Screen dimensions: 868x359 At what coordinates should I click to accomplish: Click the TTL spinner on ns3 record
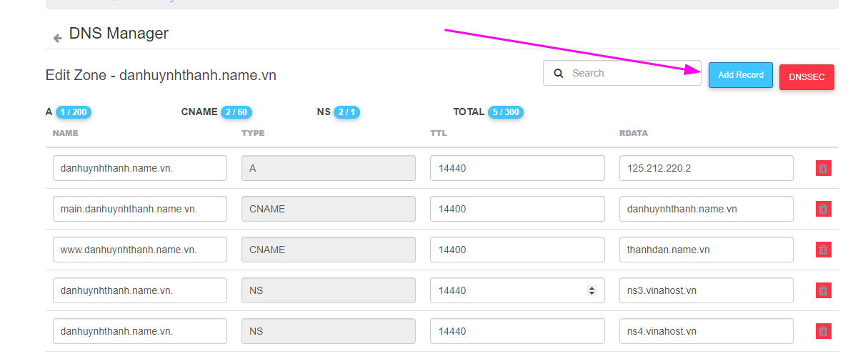tap(592, 290)
